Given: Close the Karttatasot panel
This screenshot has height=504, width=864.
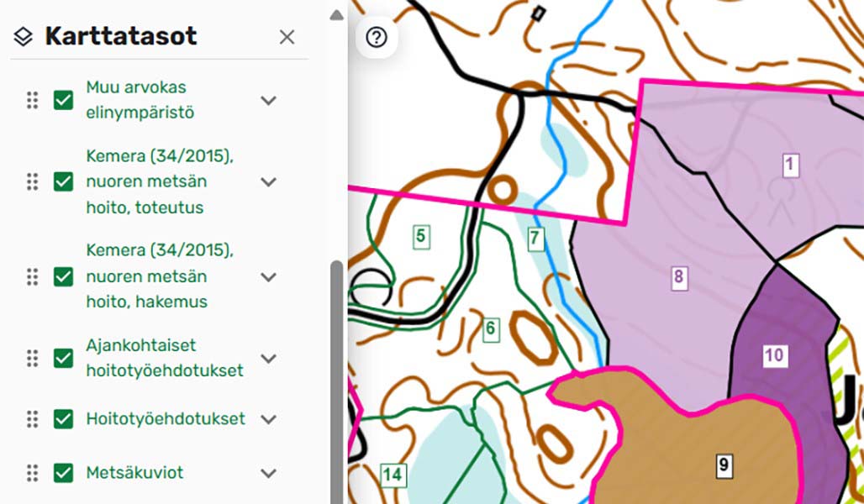Looking at the screenshot, I should click(287, 37).
